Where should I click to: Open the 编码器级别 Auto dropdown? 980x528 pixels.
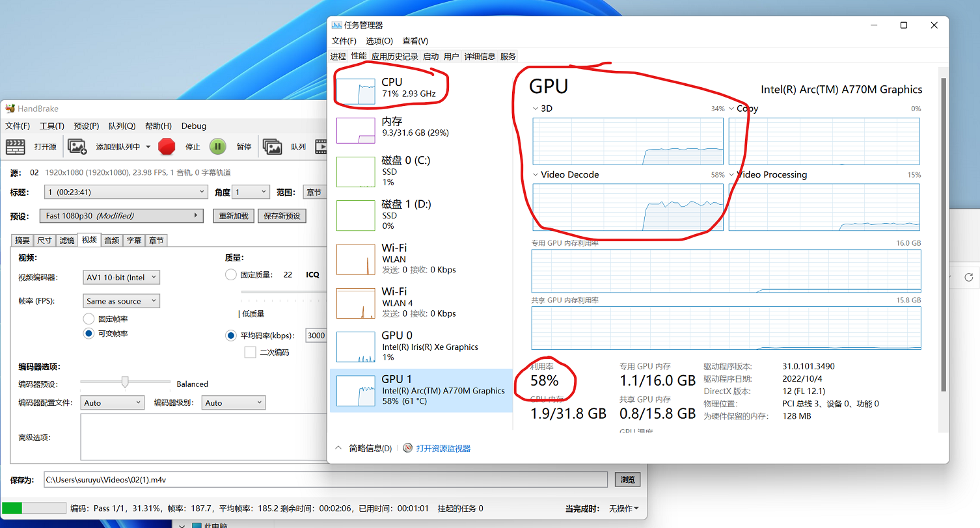(x=234, y=403)
